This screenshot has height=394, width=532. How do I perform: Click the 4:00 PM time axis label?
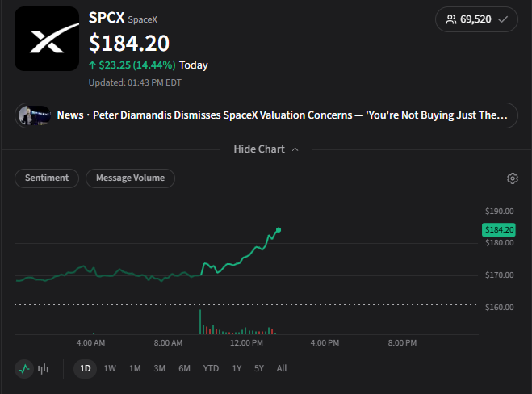325,343
